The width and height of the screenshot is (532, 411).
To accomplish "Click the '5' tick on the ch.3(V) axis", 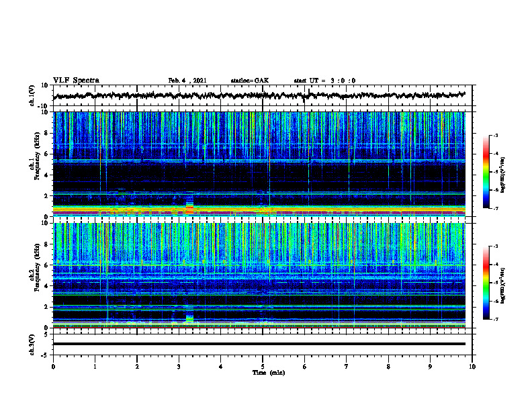I will [x=47, y=334].
